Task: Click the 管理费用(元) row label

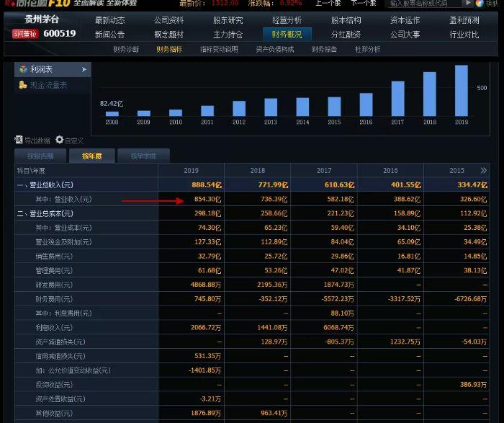Action: (54, 270)
